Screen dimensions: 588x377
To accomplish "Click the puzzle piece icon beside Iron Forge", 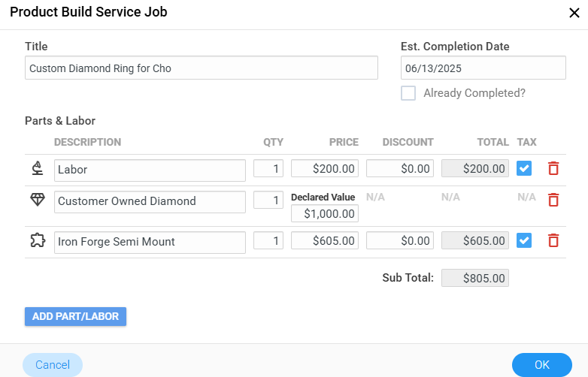I will pos(37,240).
